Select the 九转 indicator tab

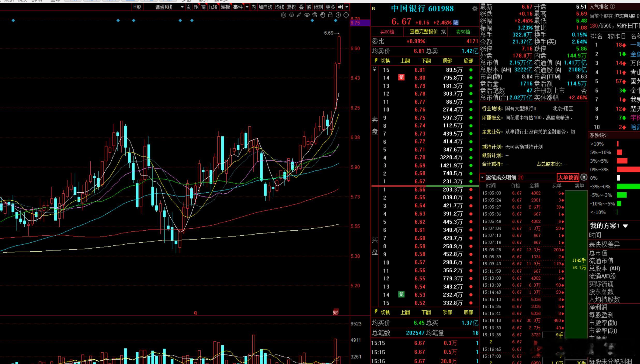coord(213,7)
